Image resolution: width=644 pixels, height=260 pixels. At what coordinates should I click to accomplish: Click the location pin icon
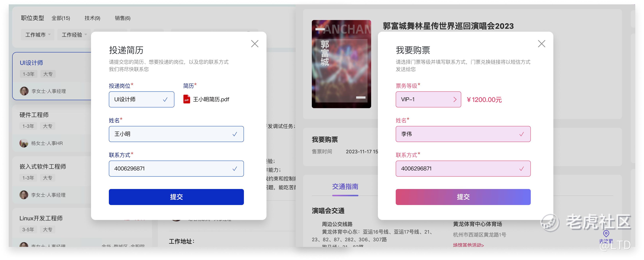point(606,234)
